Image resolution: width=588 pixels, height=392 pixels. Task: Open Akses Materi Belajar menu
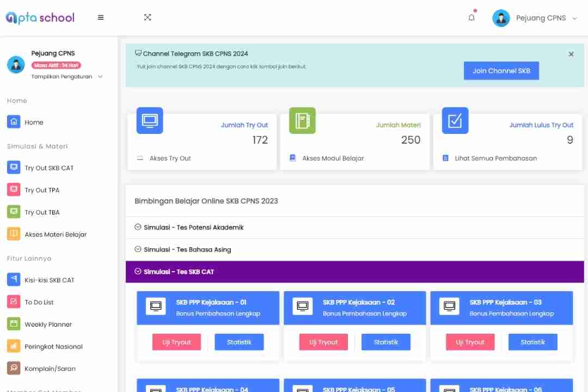pos(56,235)
